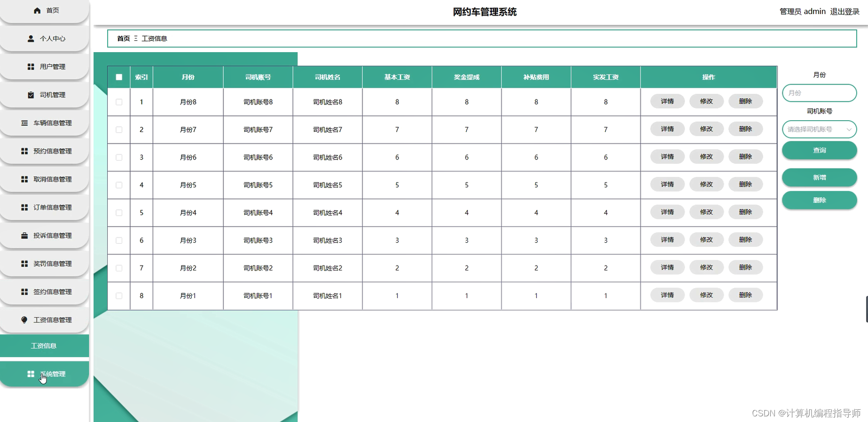View 详情 for row 月份5
868x422 pixels.
pyautogui.click(x=667, y=184)
